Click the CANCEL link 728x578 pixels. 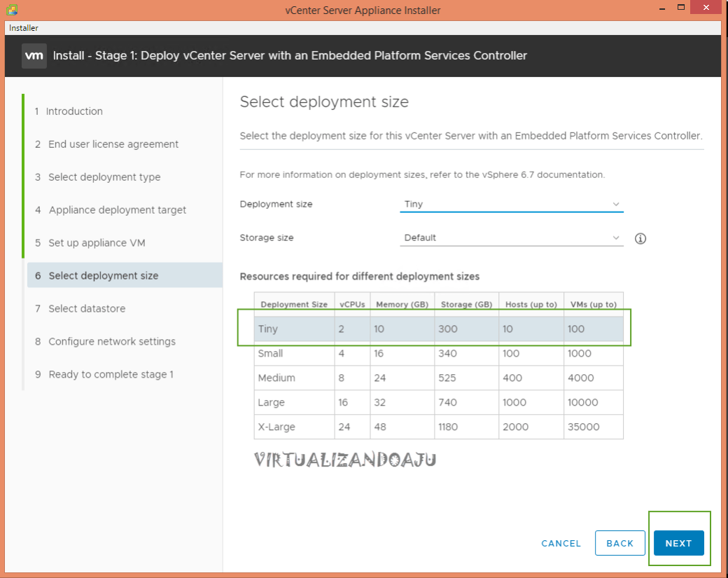click(x=561, y=543)
